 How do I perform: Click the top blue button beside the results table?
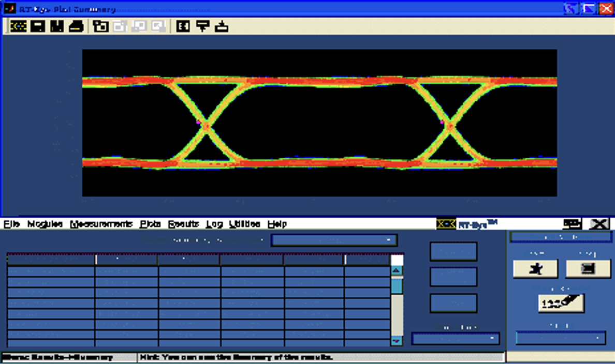click(453, 251)
